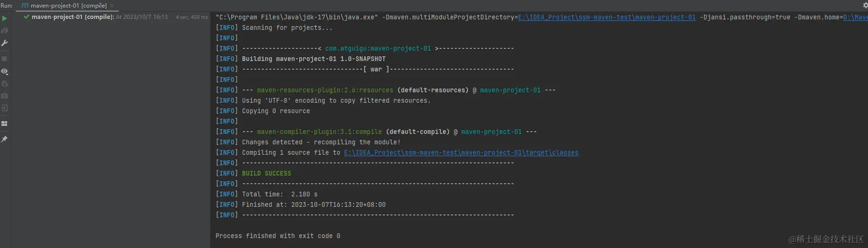Click the BUILD SUCCESS console line
Viewport: 868px width, 248px height.
pyautogui.click(x=266, y=173)
